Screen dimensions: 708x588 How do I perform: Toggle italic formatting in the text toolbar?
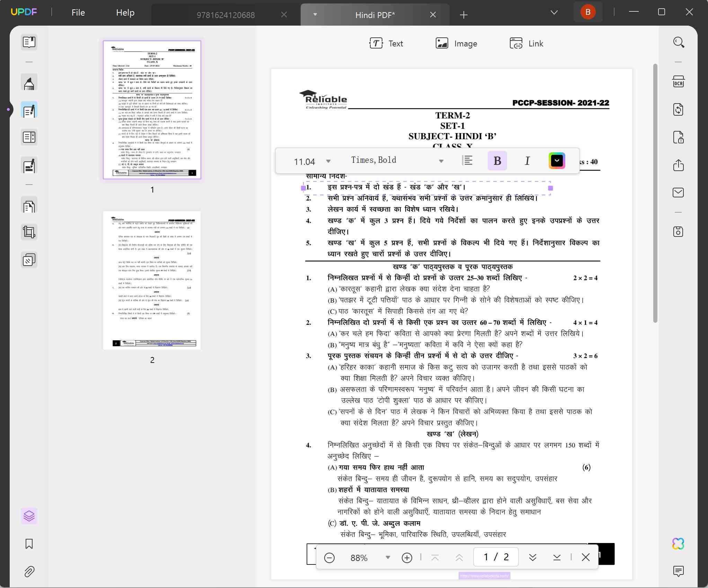click(x=527, y=160)
